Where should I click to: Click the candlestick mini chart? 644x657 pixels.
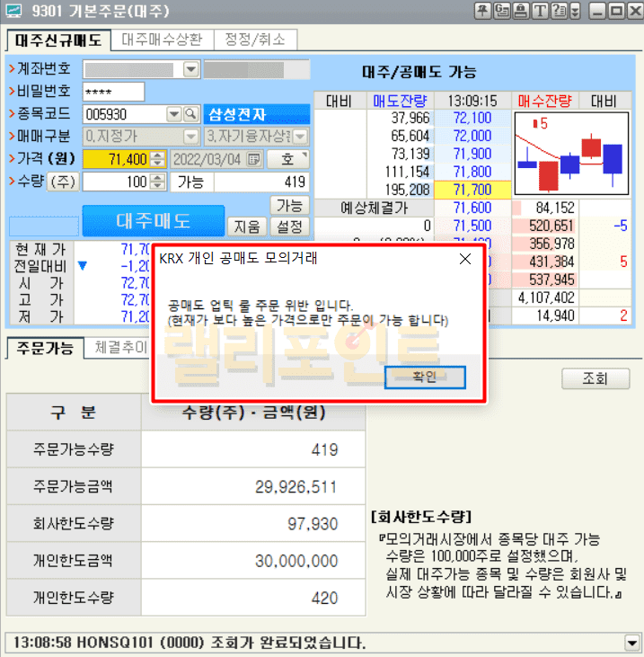click(569, 154)
